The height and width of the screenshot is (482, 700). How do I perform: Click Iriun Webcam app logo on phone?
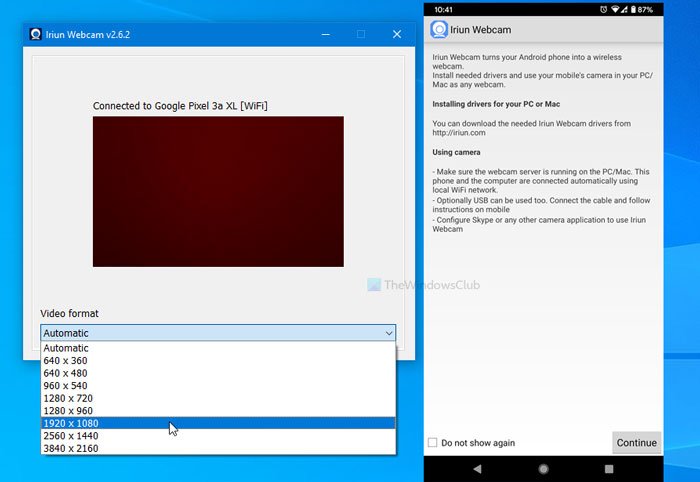(439, 29)
